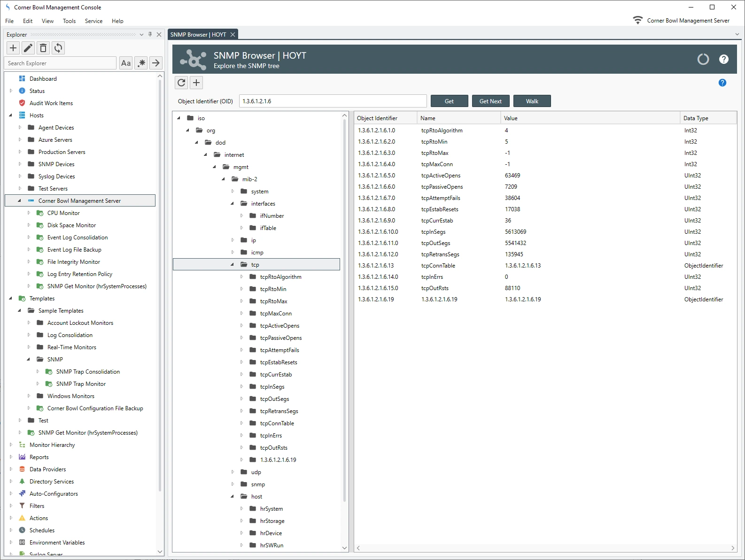Collapse the tcp node in SNMP tree
This screenshot has width=745, height=560.
232,265
